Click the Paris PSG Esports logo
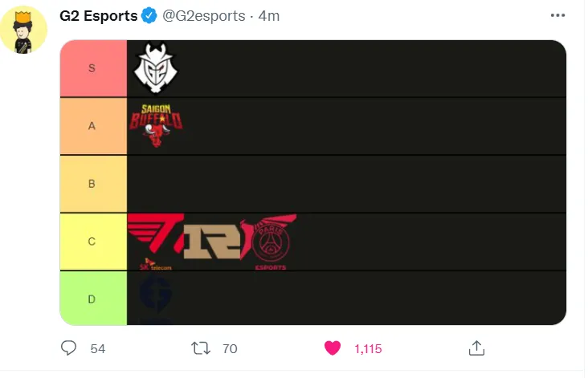The height and width of the screenshot is (378, 588). pyautogui.click(x=270, y=242)
